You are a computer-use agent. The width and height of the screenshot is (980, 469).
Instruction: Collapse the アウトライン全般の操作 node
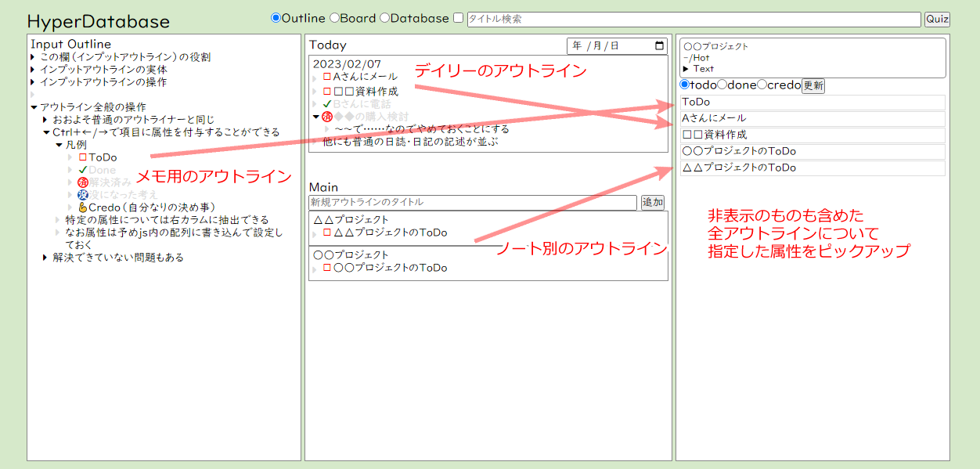point(34,107)
